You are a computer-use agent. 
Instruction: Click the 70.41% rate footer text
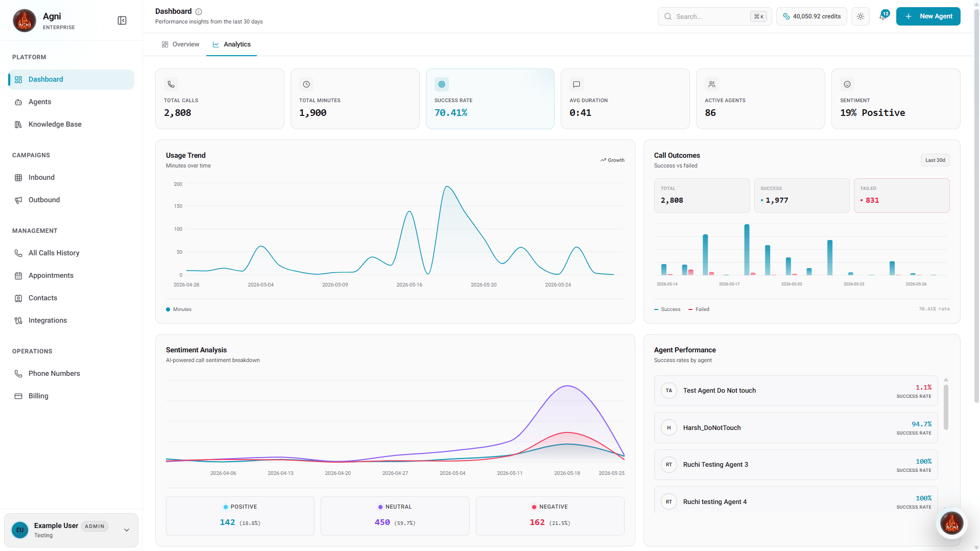click(934, 309)
